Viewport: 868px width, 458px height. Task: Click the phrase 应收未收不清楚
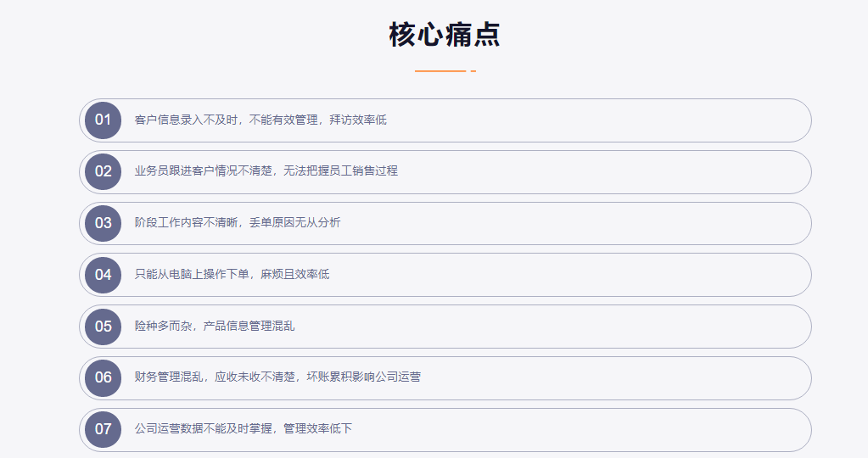click(255, 377)
